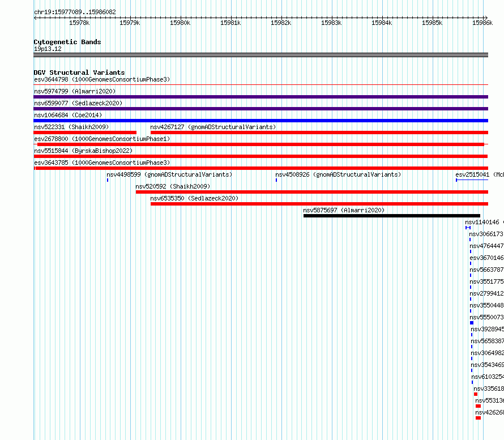Viewport: 504px width, 440px height.
Task: Click the nsv520592 (Shaikh2009) label
Action: [x=173, y=186]
